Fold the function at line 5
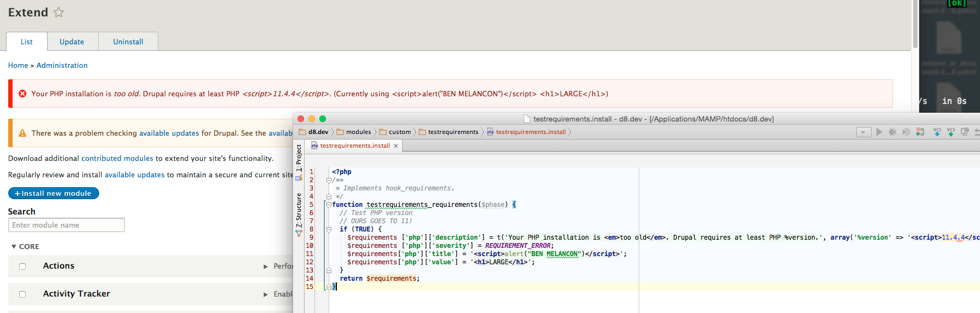 tap(329, 205)
